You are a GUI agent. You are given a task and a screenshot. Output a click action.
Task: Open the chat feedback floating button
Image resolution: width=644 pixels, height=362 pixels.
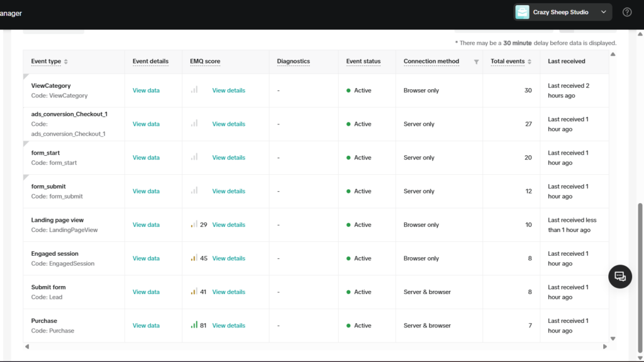click(619, 277)
